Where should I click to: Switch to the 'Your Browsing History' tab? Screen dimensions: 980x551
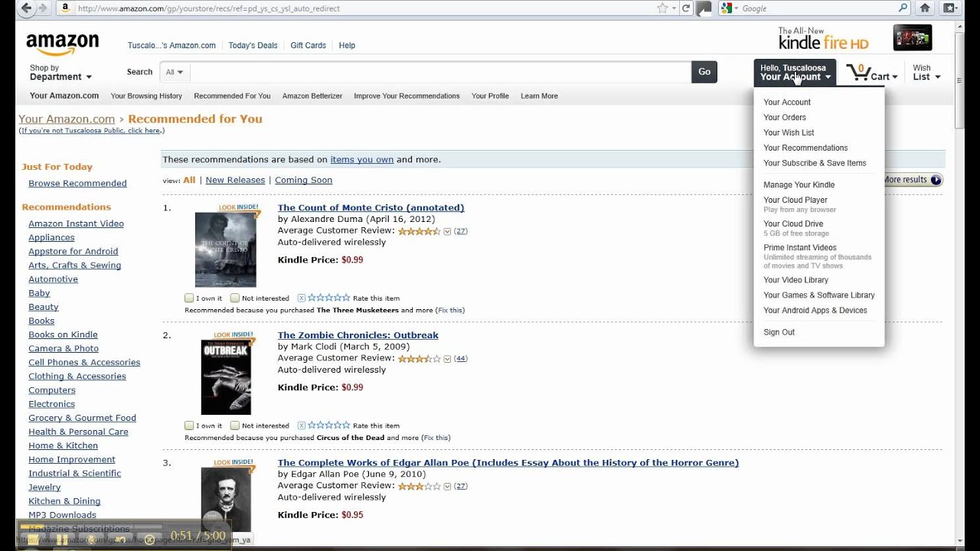click(x=146, y=96)
